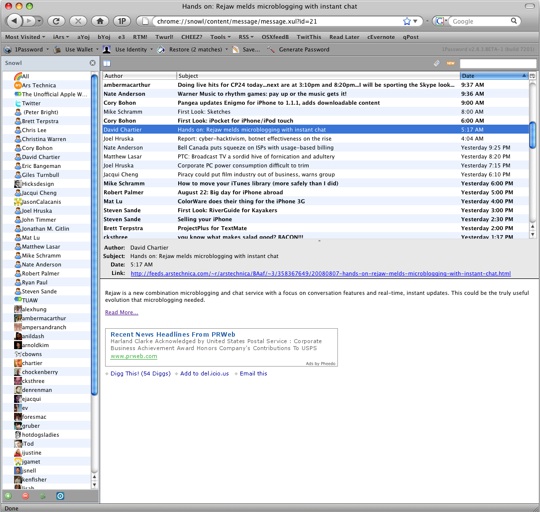Sort messages by Author column
Screen dimensions: 540x512
[x=139, y=76]
